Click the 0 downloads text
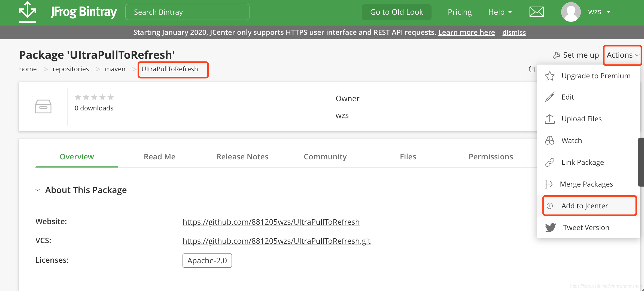The width and height of the screenshot is (644, 291). [x=94, y=108]
